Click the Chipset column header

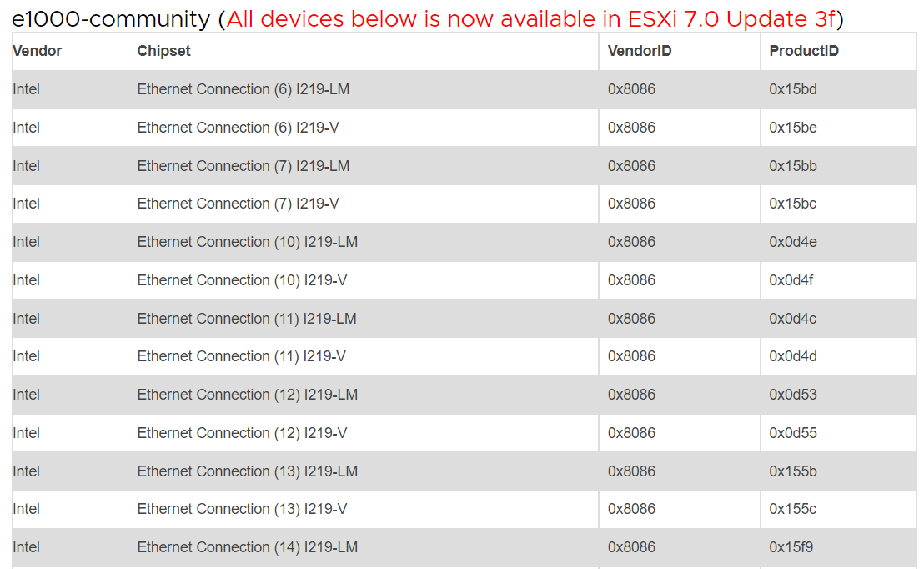tap(163, 51)
